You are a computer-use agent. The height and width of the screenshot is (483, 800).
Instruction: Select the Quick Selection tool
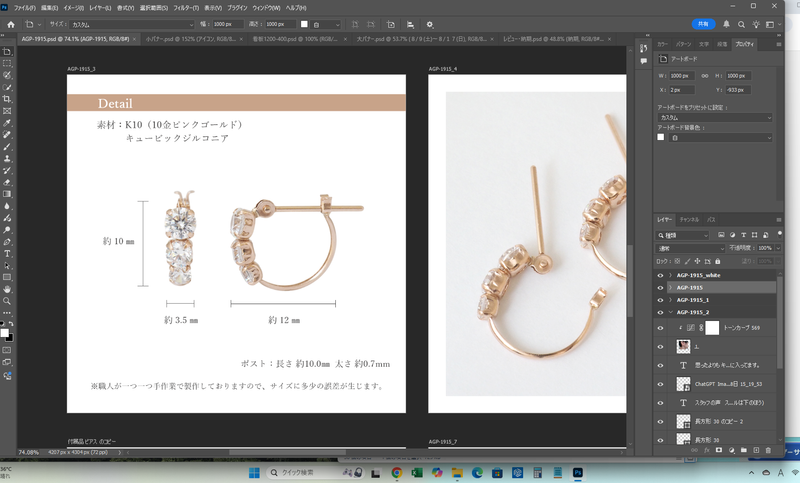7,87
